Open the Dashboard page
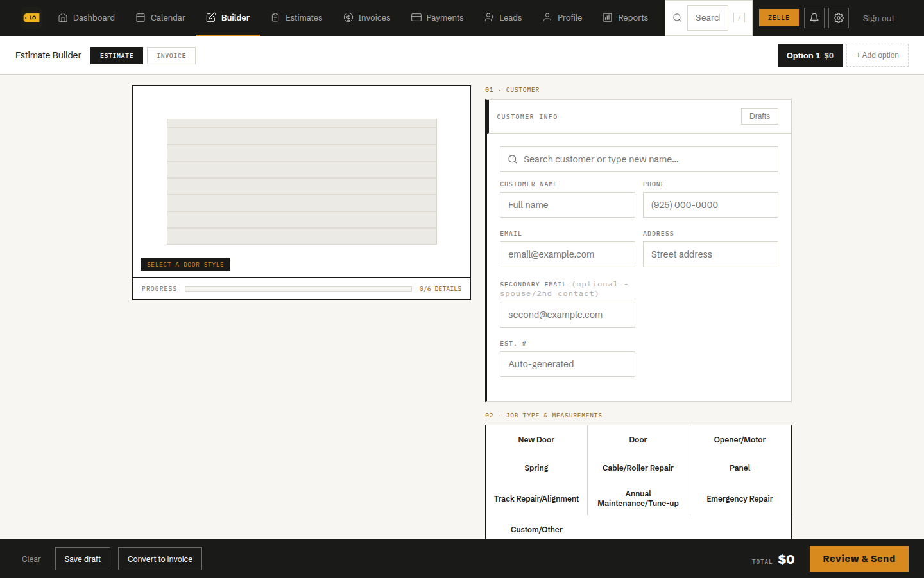The image size is (924, 578). point(87,17)
